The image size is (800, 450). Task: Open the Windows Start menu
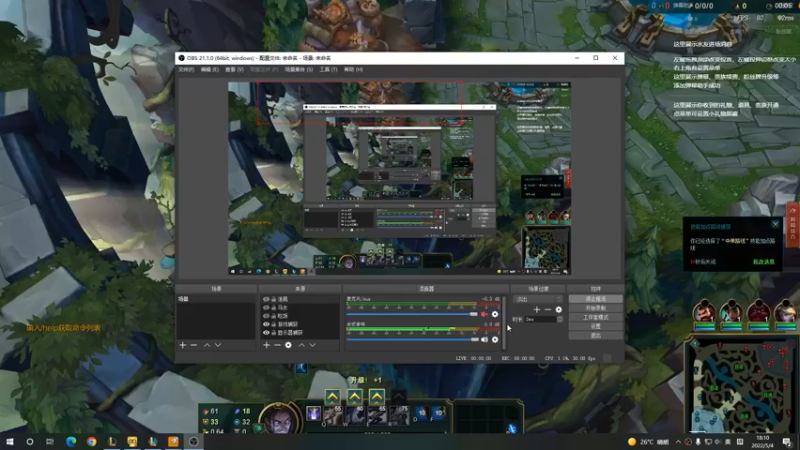tap(10, 442)
